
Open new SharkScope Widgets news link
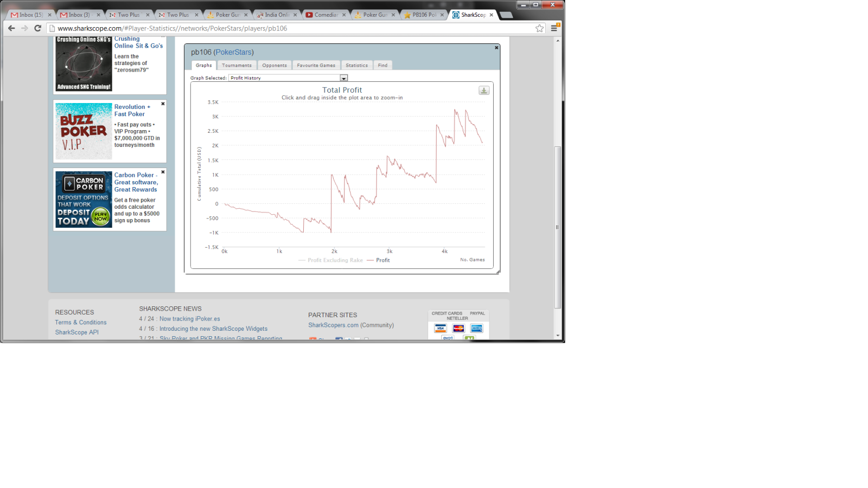pyautogui.click(x=213, y=329)
